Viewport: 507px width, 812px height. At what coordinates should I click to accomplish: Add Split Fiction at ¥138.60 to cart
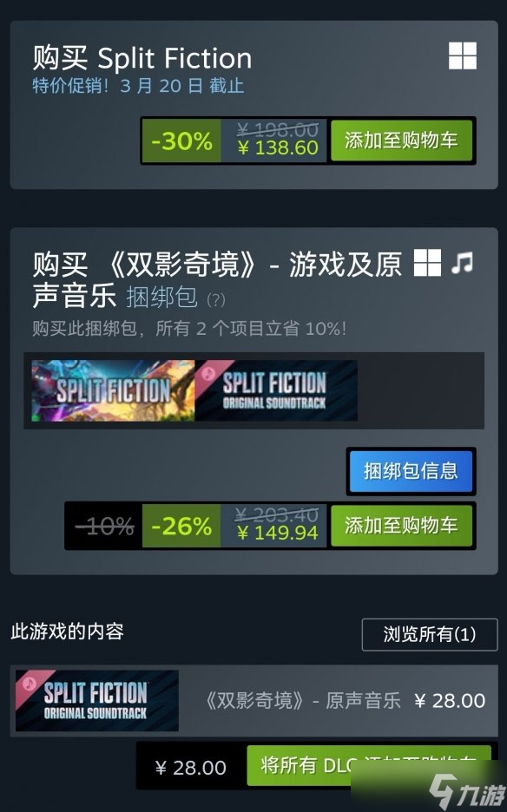tap(401, 141)
